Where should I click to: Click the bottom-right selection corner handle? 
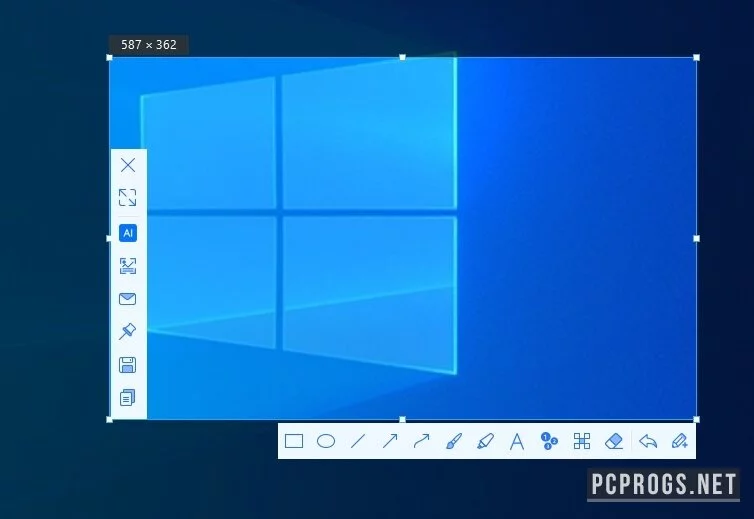point(696,419)
